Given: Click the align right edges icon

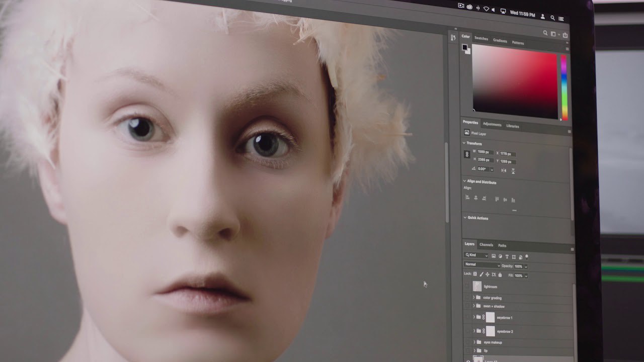Looking at the screenshot, I should coord(484,198).
